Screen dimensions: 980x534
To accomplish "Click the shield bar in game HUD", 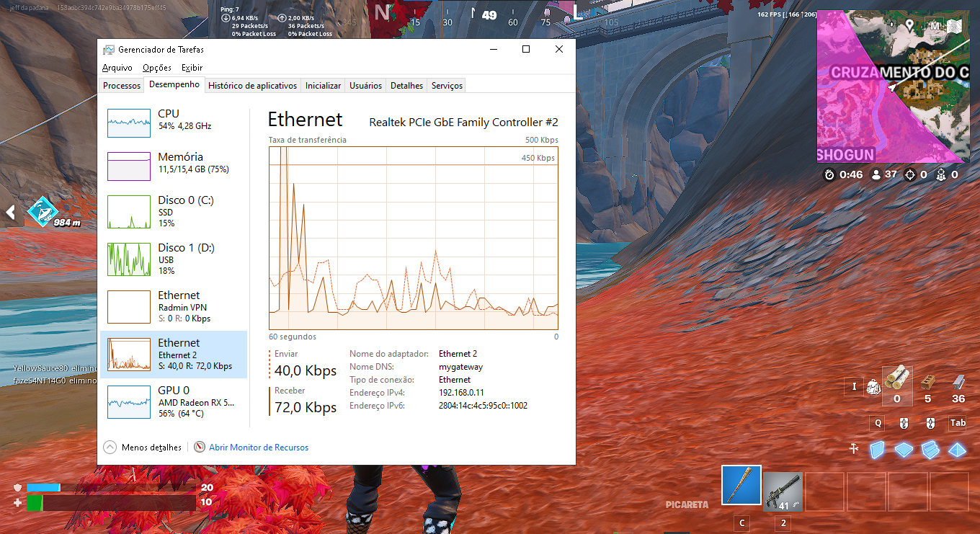I will pyautogui.click(x=111, y=487).
